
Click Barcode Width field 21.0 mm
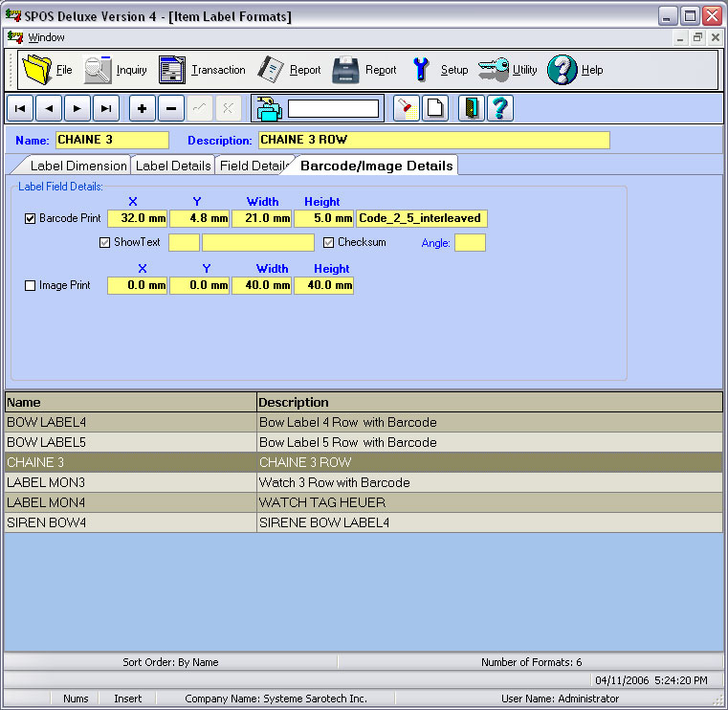click(x=262, y=218)
